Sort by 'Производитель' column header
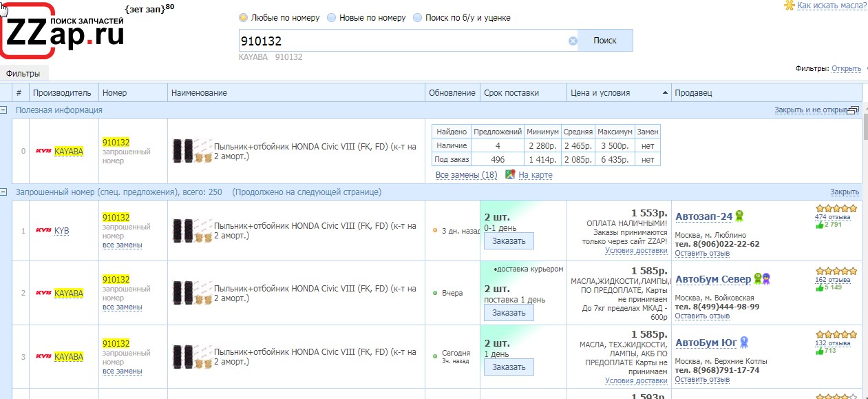Image resolution: width=868 pixels, height=399 pixels. click(x=64, y=93)
